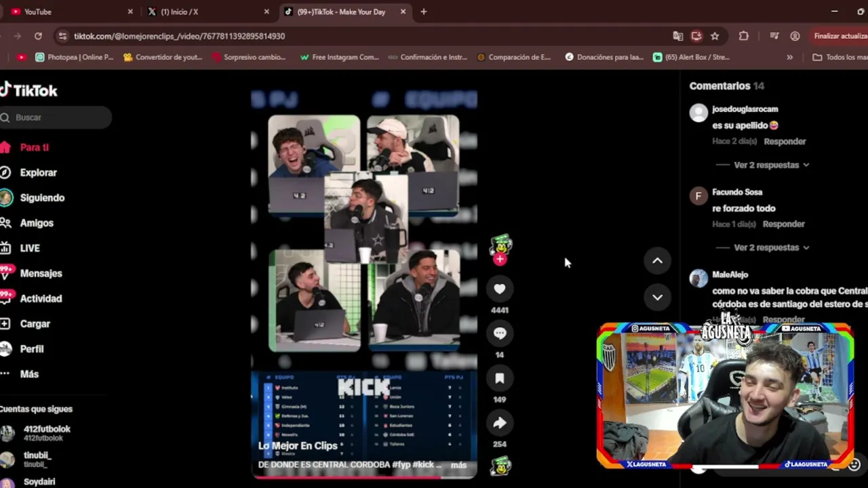The image size is (868, 488).
Task: Open the MaleAlejo username link
Action: click(x=730, y=275)
